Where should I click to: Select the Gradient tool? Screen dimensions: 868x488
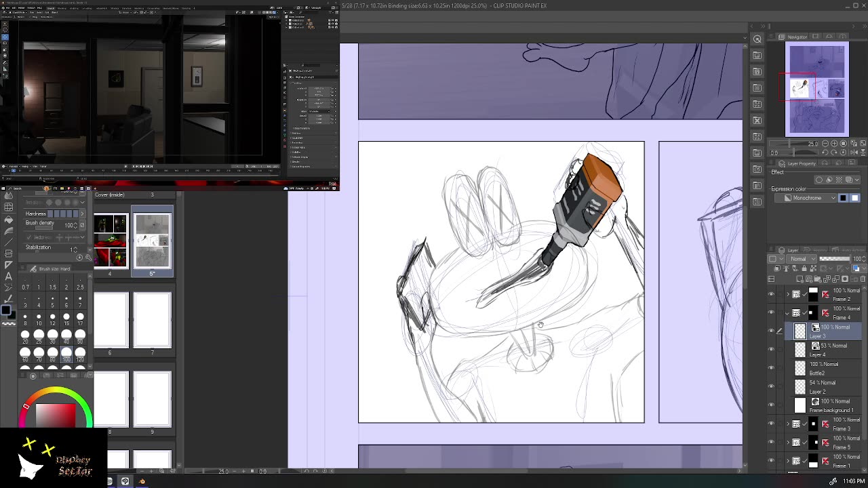(x=8, y=231)
